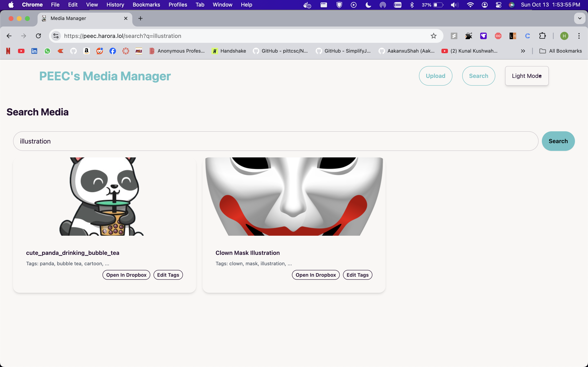The height and width of the screenshot is (367, 588).
Task: Click Edit Tags on Clown Mask Illustration
Action: [x=357, y=275]
